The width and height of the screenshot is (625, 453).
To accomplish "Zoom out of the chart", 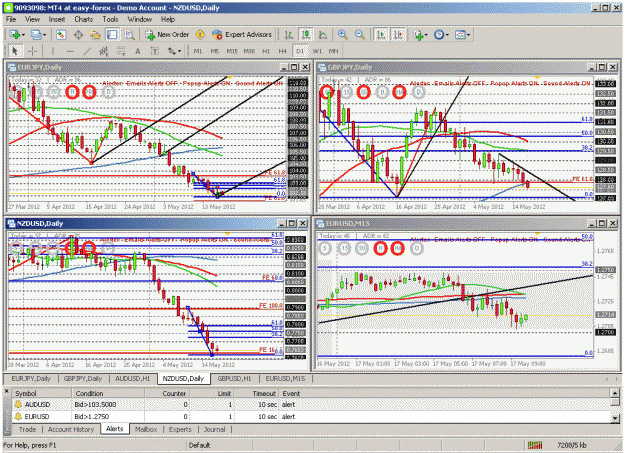I will pyautogui.click(x=360, y=35).
